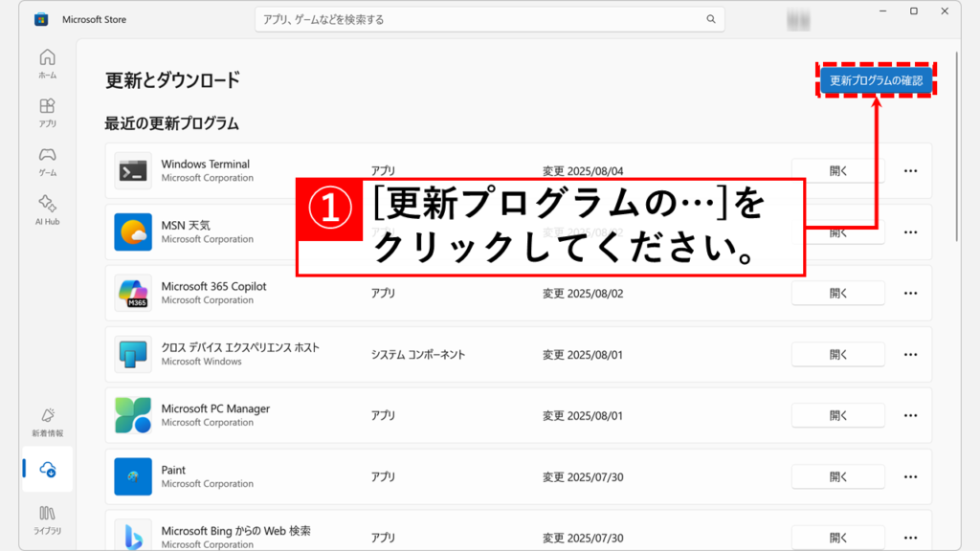The image size is (980, 551).
Task: Click the システム コンポーネント type text
Action: (x=418, y=354)
